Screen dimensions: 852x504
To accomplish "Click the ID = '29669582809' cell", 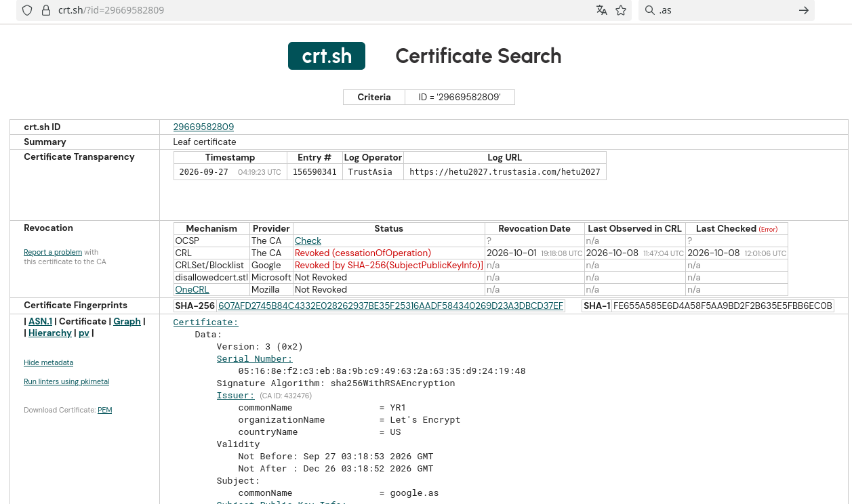I will click(x=460, y=97).
